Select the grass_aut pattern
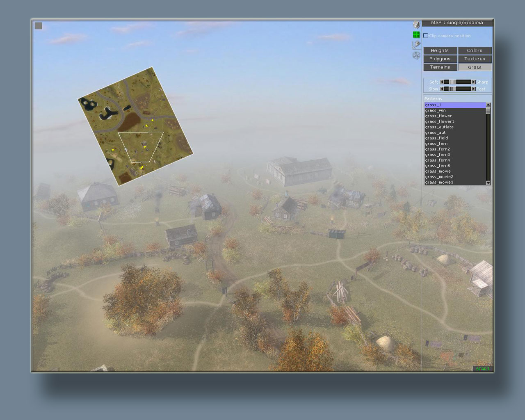Image resolution: width=525 pixels, height=420 pixels. 455,132
